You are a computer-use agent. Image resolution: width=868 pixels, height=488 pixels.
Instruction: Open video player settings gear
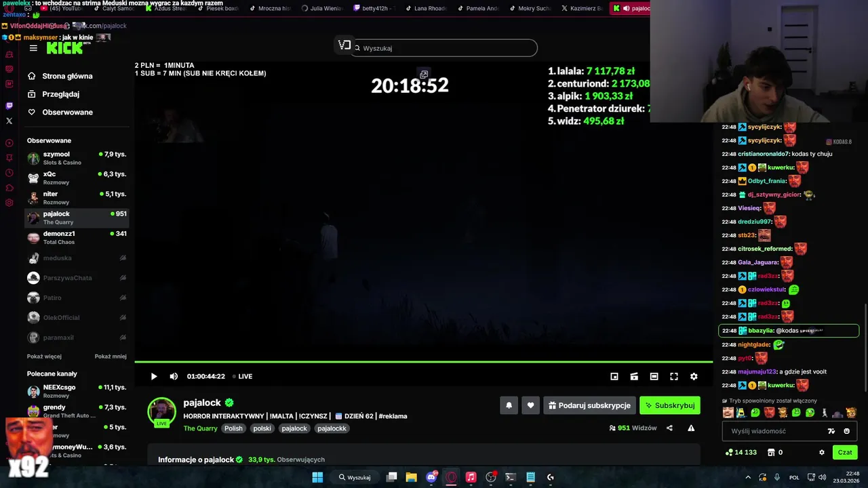coord(694,376)
